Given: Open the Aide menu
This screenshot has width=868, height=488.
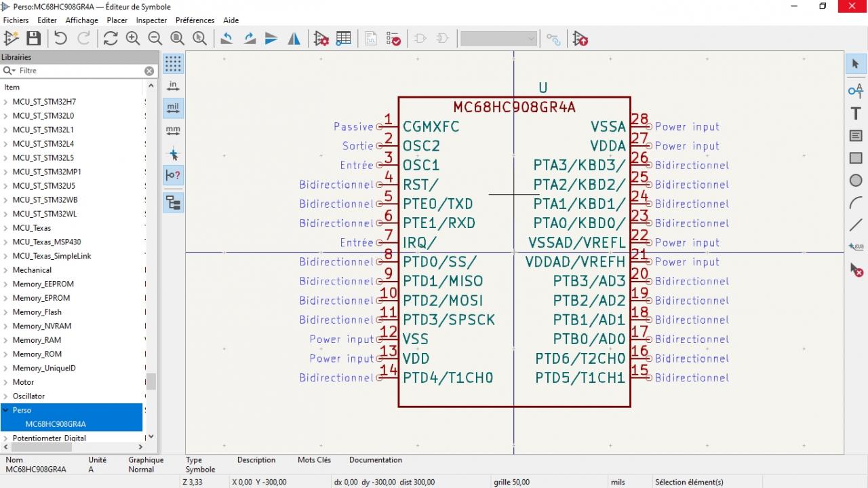Looking at the screenshot, I should [231, 20].
